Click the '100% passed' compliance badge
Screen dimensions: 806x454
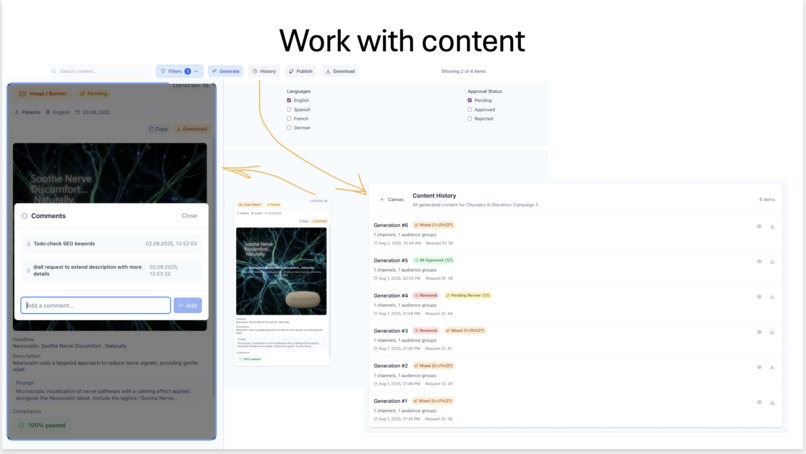pyautogui.click(x=42, y=425)
